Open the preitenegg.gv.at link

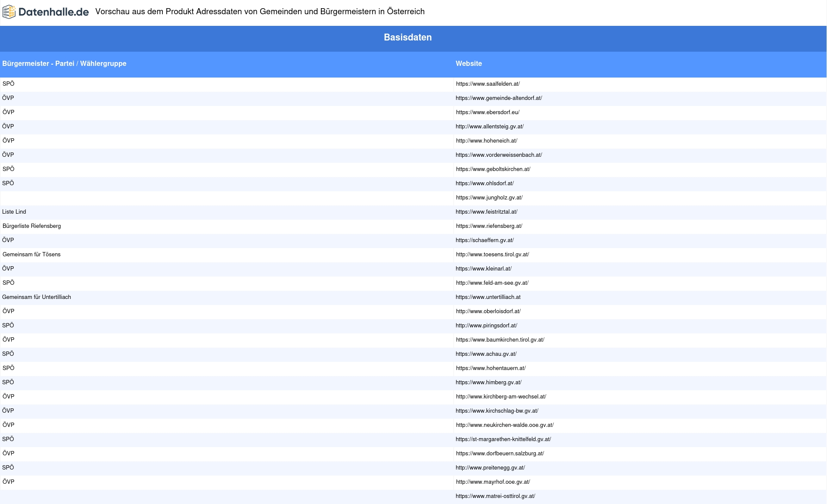point(490,468)
